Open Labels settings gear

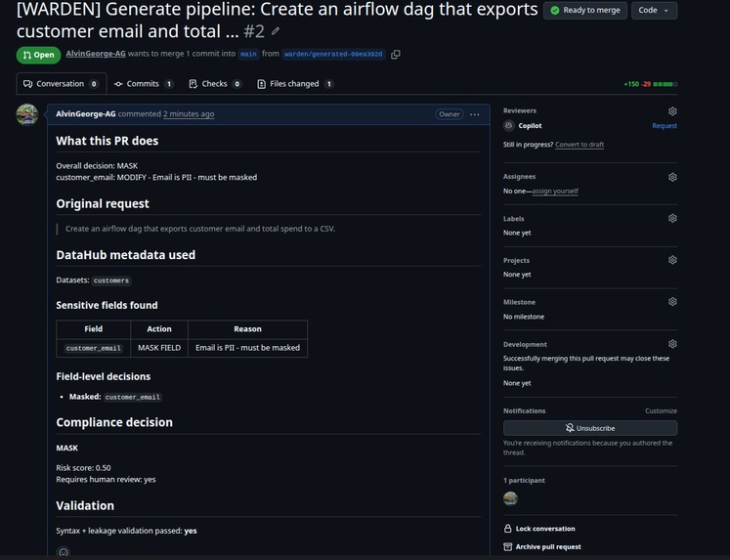click(672, 218)
